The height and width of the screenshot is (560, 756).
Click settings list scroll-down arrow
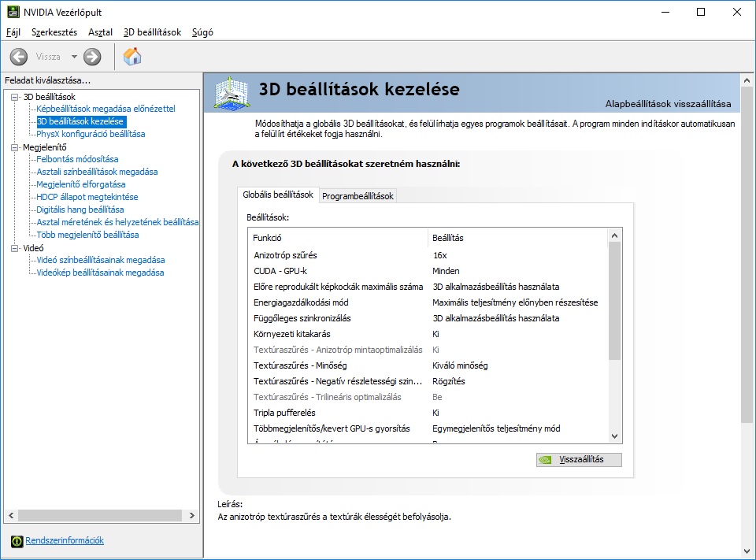615,436
